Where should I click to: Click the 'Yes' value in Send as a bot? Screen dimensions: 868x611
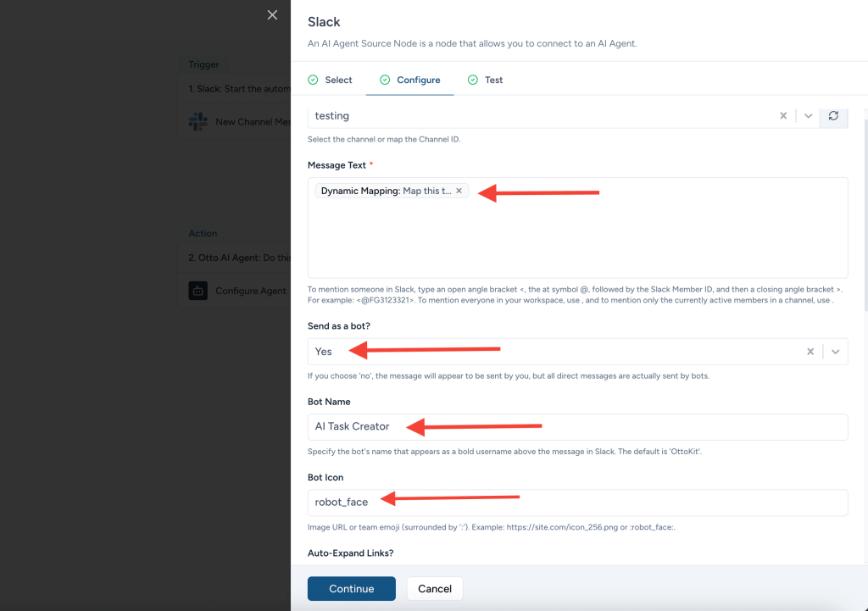tap(323, 352)
